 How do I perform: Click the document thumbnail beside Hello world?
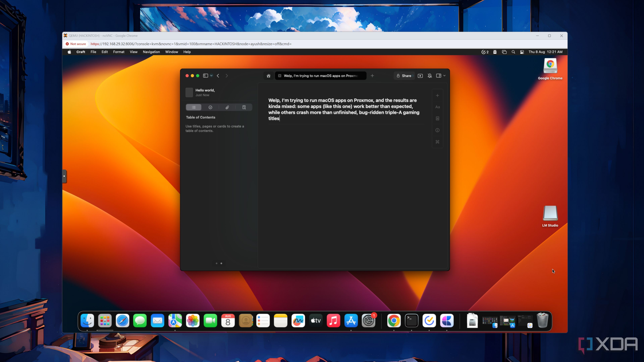click(x=189, y=93)
